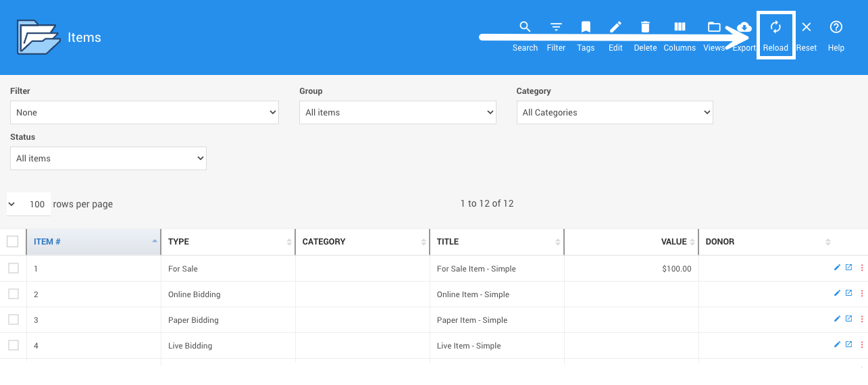
Task: Click the Edit pencil in toolbar
Action: coord(615,27)
